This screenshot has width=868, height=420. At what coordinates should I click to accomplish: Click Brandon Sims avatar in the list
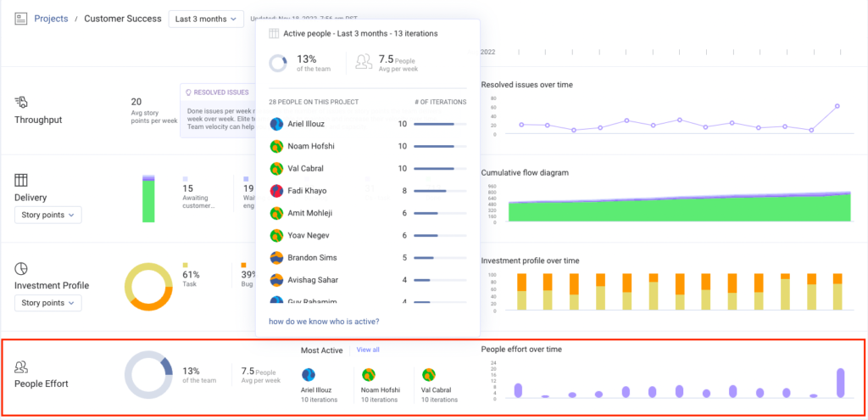[x=277, y=258]
